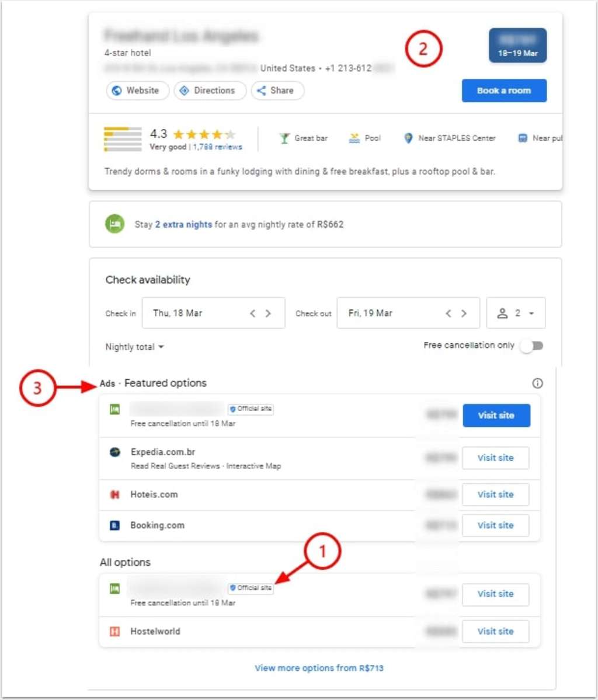Click the Expedia.com.br logo icon
The width and height of the screenshot is (598, 700).
pyautogui.click(x=115, y=452)
